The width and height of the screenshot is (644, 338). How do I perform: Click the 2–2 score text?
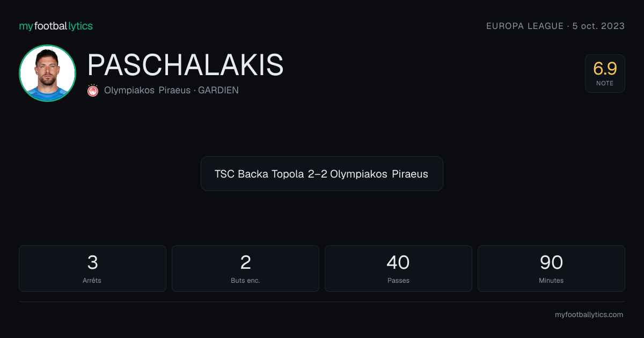pyautogui.click(x=318, y=174)
